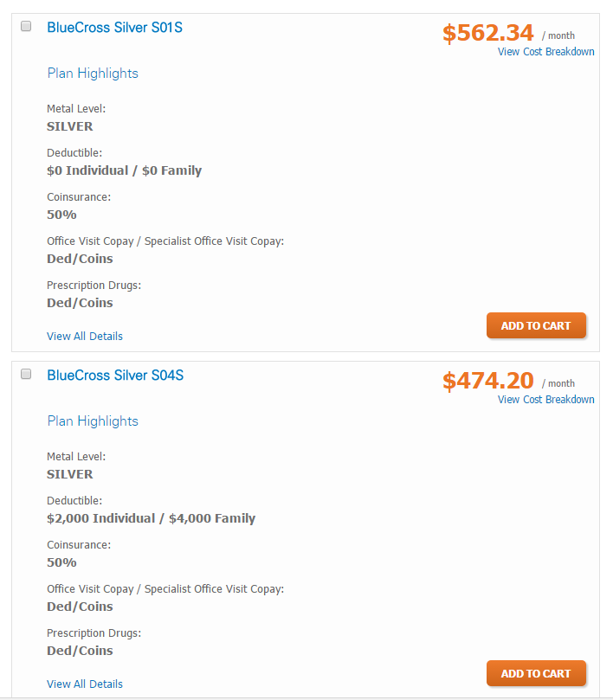Add BlueCross Silver S04S to cart
The height and width of the screenshot is (700, 613).
click(x=536, y=673)
